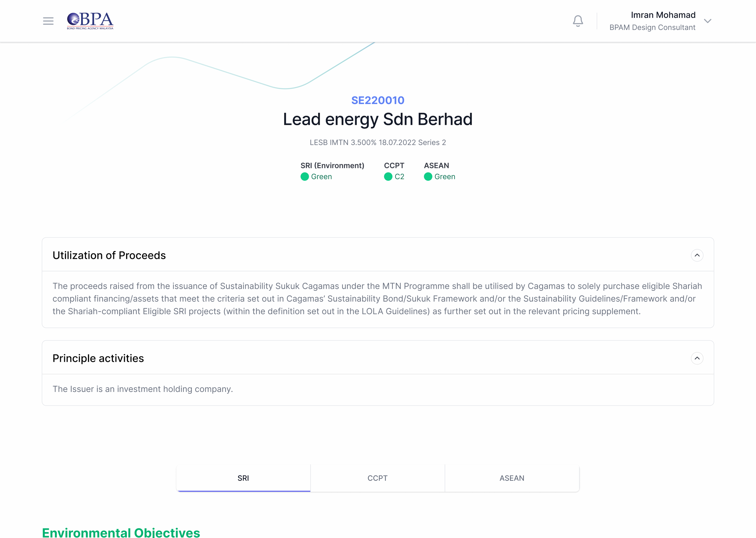Switch to the CCPT tab
The width and height of the screenshot is (756, 538).
coord(378,478)
